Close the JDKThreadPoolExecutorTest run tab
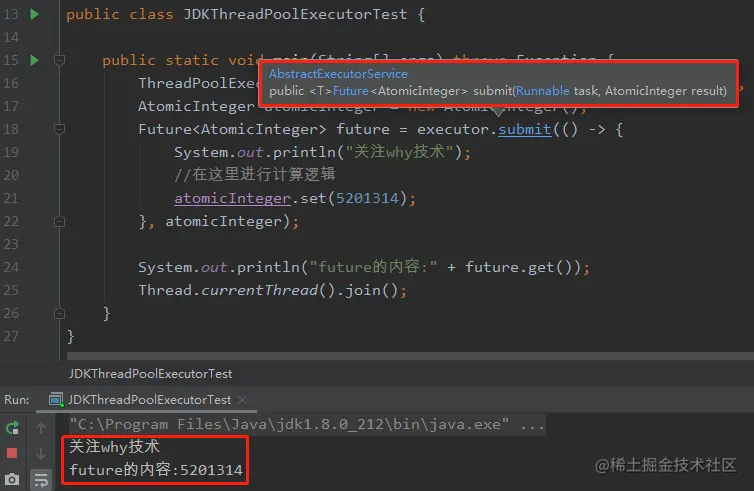 [242, 400]
